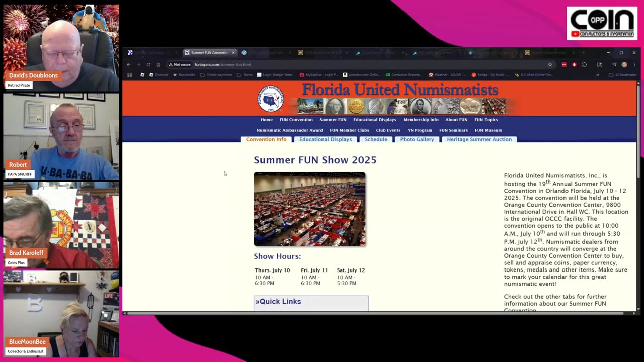Click the Sat. July 12 hours text
The image size is (644, 362).
click(x=351, y=277)
